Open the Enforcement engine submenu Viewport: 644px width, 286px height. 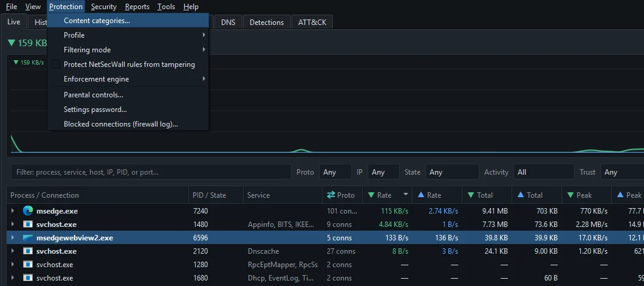128,79
